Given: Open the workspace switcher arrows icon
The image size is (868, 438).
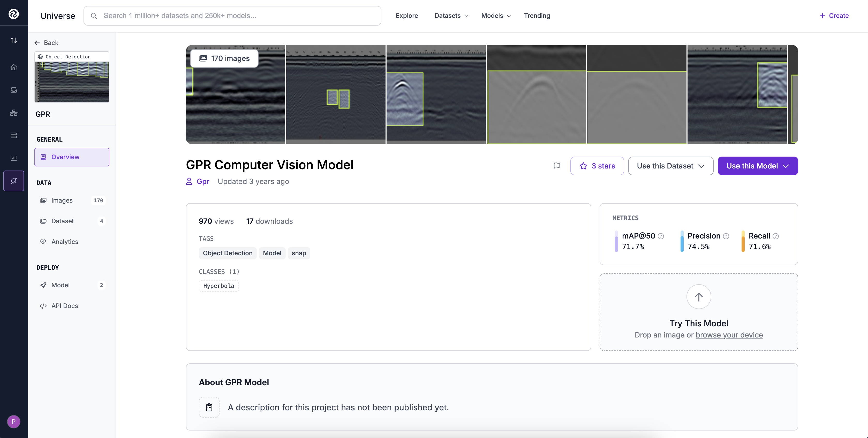Looking at the screenshot, I should 13,40.
